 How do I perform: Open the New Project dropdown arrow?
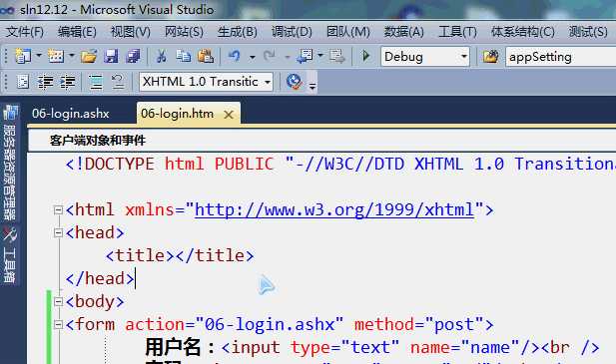39,56
